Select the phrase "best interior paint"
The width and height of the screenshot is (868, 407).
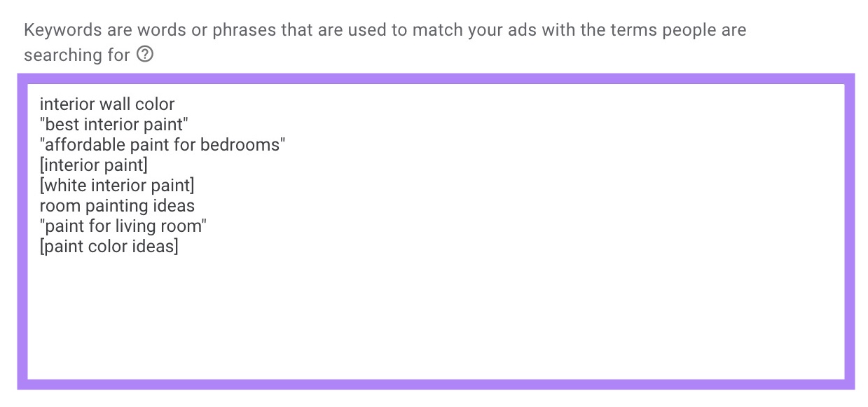tap(114, 124)
